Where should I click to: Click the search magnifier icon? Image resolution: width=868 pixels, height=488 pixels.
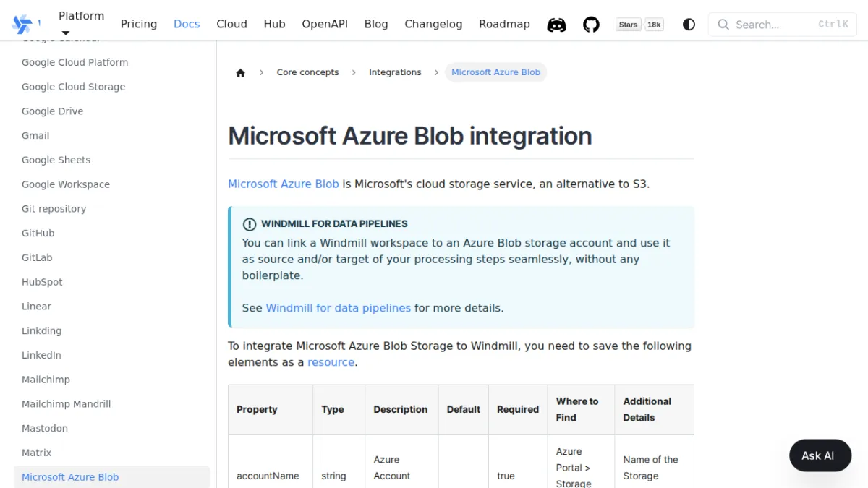pos(723,25)
